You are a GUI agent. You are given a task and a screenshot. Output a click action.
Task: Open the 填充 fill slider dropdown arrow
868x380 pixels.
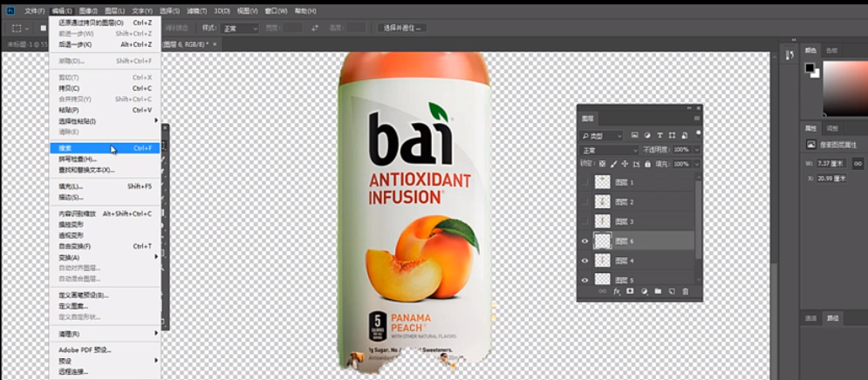coord(696,164)
